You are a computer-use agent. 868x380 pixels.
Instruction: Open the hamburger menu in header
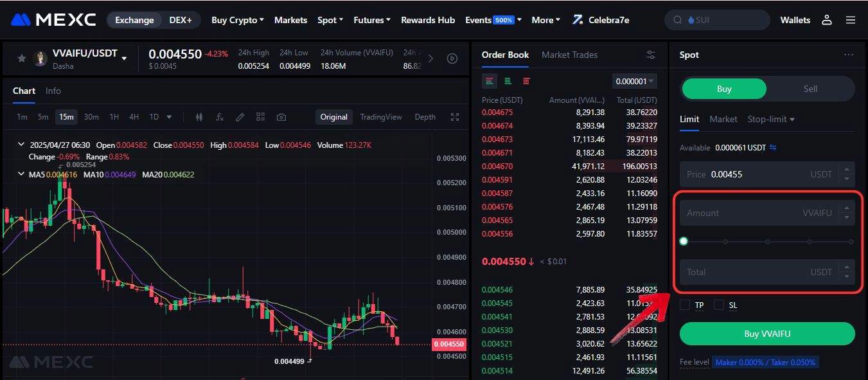851,20
